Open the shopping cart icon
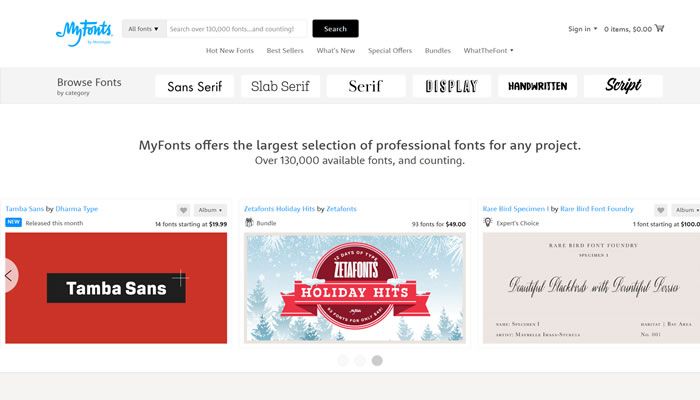 (659, 28)
